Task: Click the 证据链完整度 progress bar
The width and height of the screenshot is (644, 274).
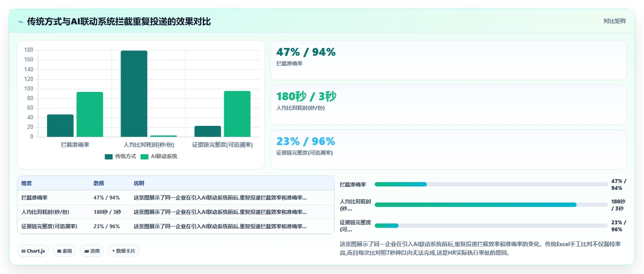Action: [x=491, y=226]
